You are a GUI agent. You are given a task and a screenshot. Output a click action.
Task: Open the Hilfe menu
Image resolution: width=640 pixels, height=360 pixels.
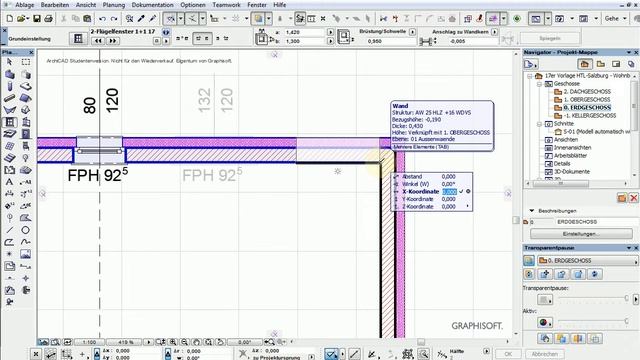pos(280,5)
